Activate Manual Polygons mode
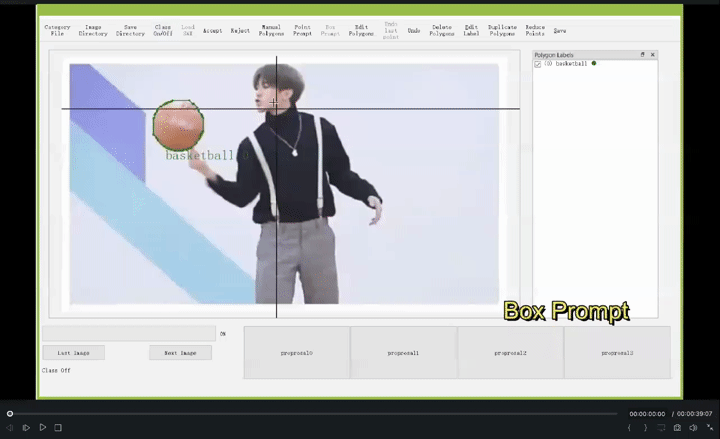 (x=271, y=30)
